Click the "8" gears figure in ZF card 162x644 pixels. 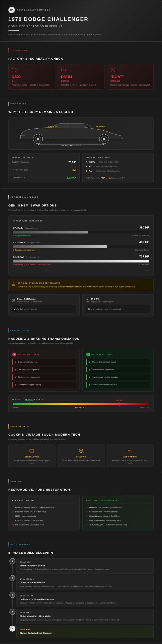[x=89, y=309]
